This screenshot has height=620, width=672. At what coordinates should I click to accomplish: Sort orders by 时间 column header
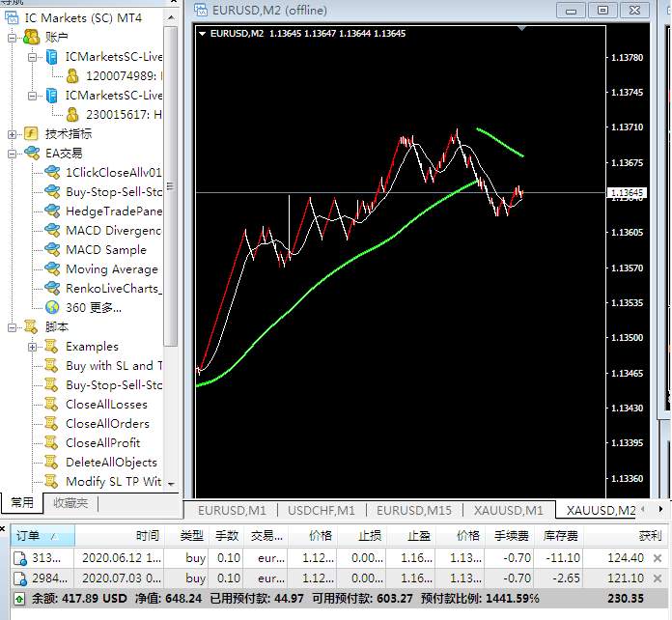pyautogui.click(x=119, y=536)
